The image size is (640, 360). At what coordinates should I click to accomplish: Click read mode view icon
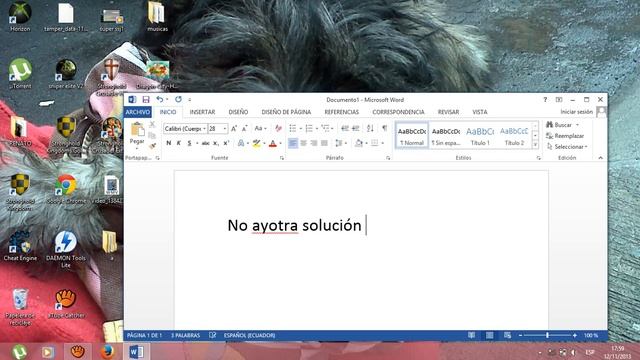click(x=471, y=335)
